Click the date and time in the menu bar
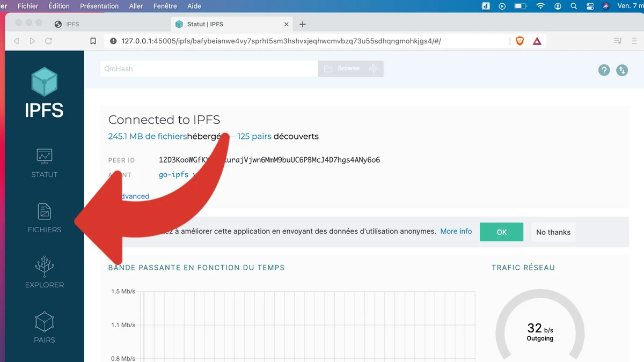This screenshot has height=362, width=644. (x=631, y=6)
